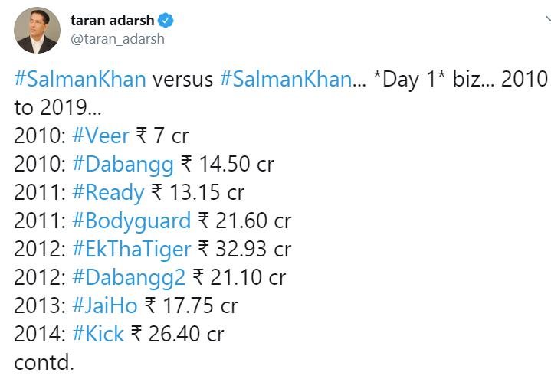Screen dimensions: 551x392
Task: Click the ₹ 26.40 cr amount
Action: coord(177,334)
